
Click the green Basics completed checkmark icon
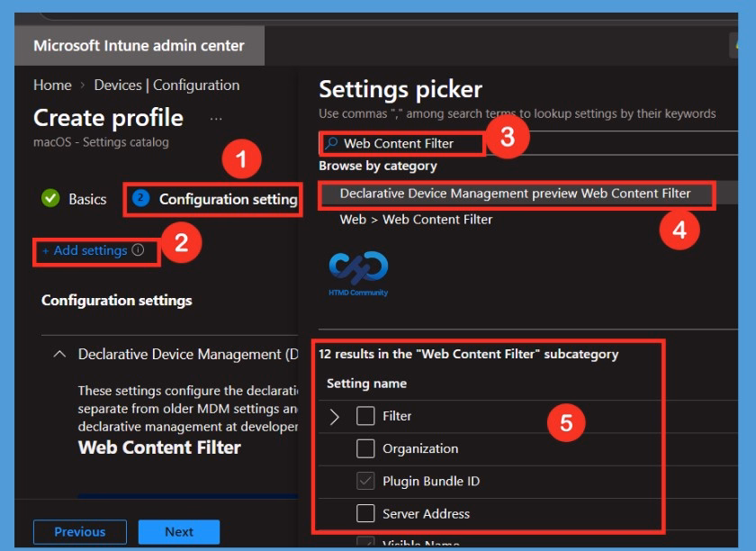coord(50,198)
